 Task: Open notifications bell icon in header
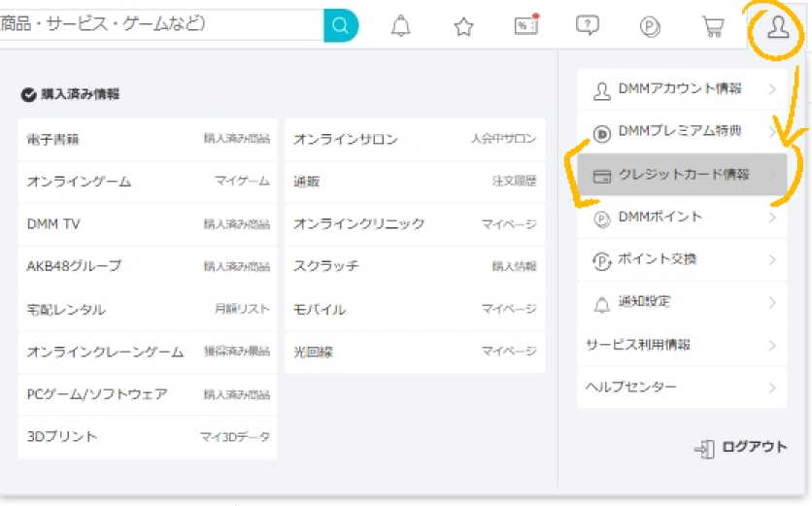401,26
